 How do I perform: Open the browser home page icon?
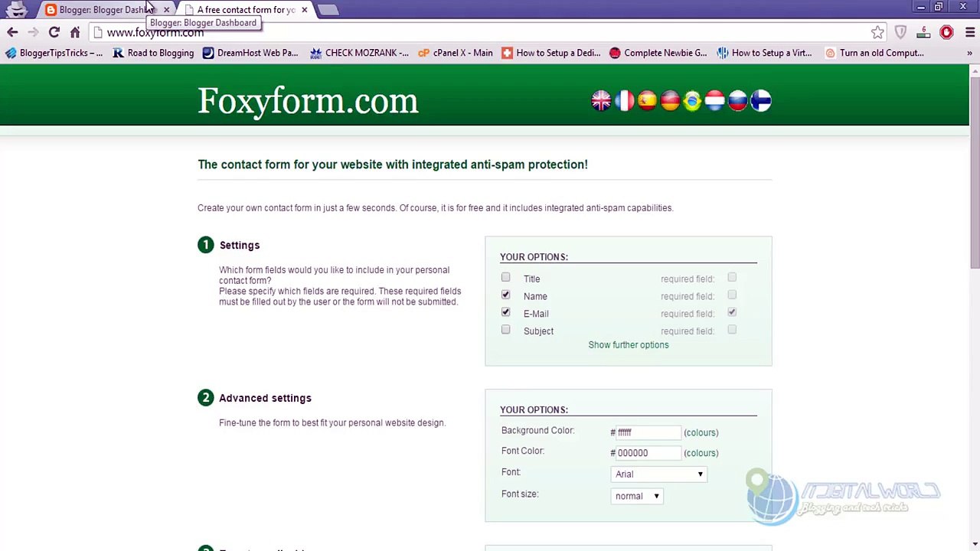(75, 32)
